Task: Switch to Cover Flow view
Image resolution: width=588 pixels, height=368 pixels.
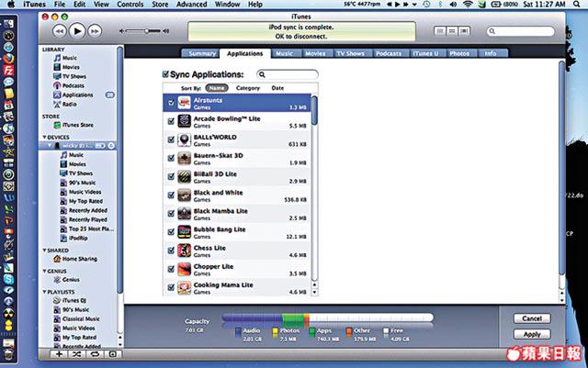Action: click(464, 31)
